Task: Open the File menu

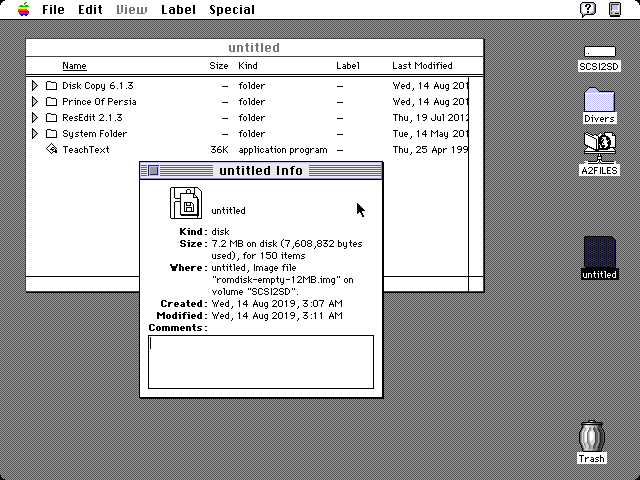Action: pos(53,9)
